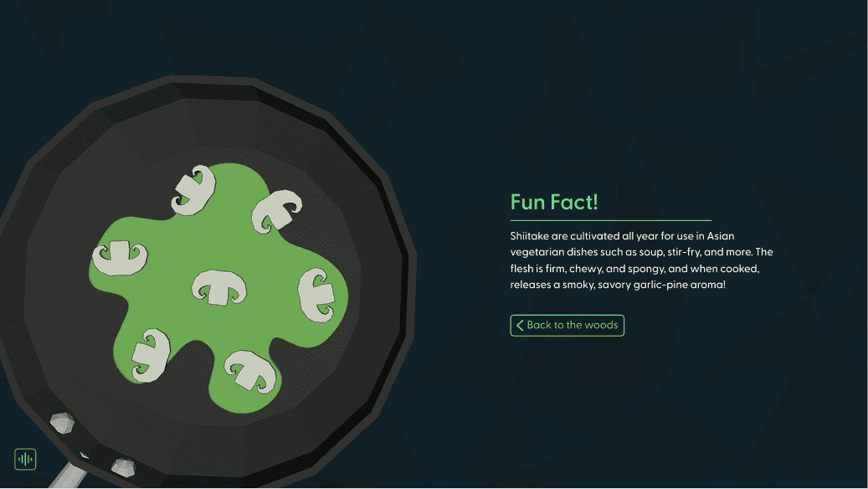Select the mushroom slice in the pan's center
The width and height of the screenshot is (868, 489).
219,287
